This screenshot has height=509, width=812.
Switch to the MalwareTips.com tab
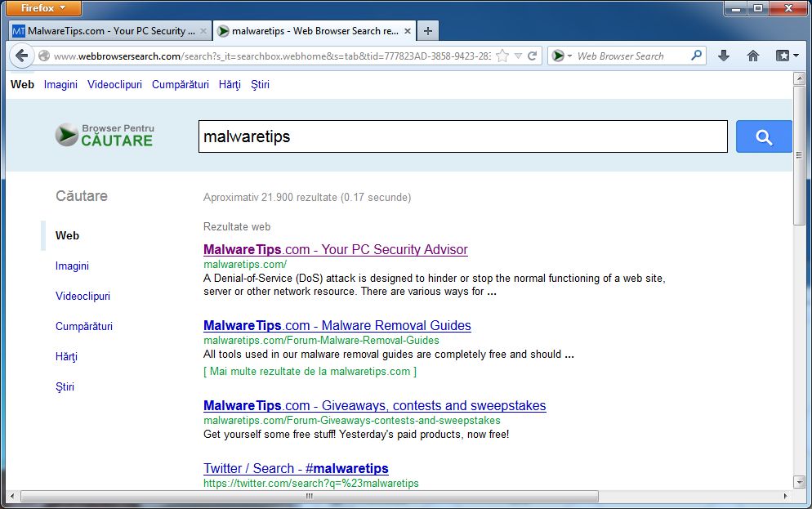(109, 31)
